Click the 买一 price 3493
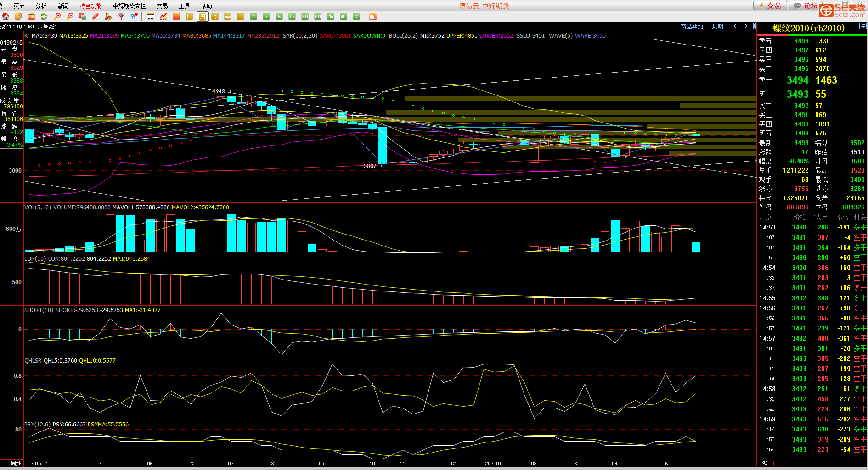Viewport: 868px width, 470px height. point(798,95)
